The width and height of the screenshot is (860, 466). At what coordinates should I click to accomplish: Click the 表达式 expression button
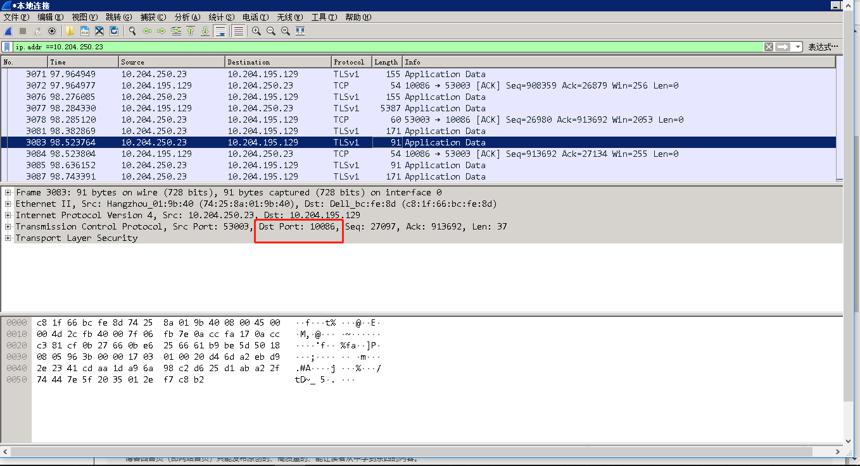point(823,47)
